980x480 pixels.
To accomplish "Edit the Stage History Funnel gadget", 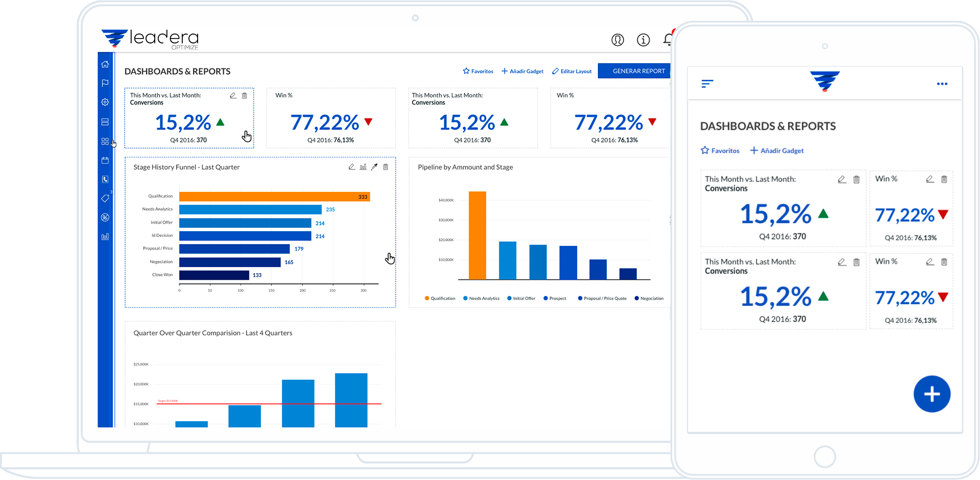I will [352, 167].
